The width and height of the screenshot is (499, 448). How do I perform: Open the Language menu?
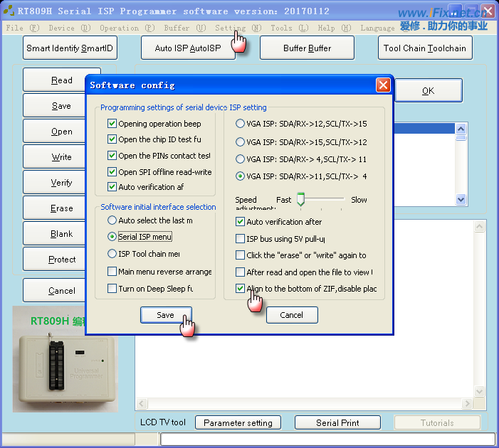point(377,28)
